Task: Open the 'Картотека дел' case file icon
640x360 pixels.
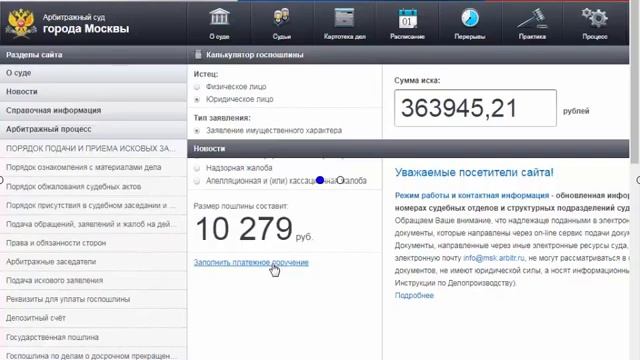Action: pos(344,17)
